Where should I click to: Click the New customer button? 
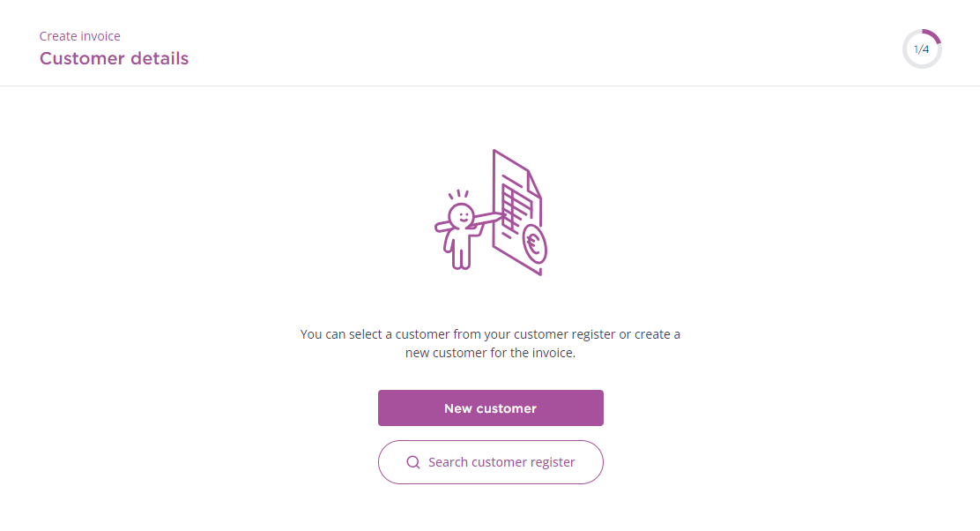[x=491, y=408]
